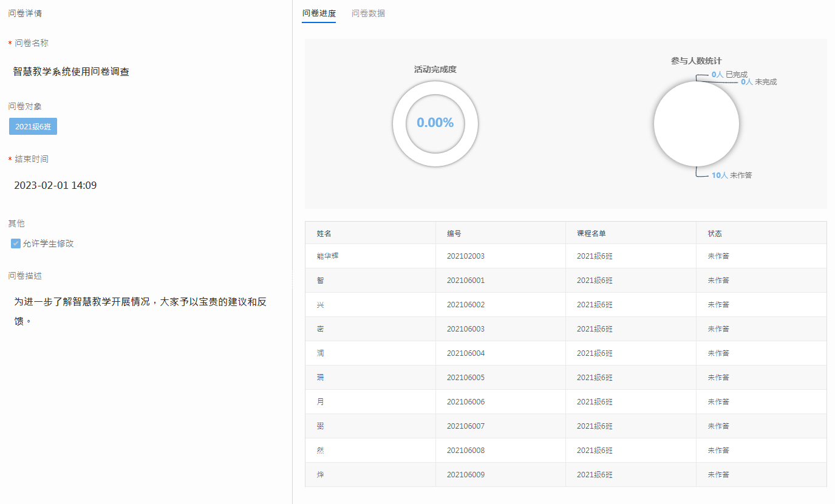Click the 状态 column header

[x=715, y=233]
